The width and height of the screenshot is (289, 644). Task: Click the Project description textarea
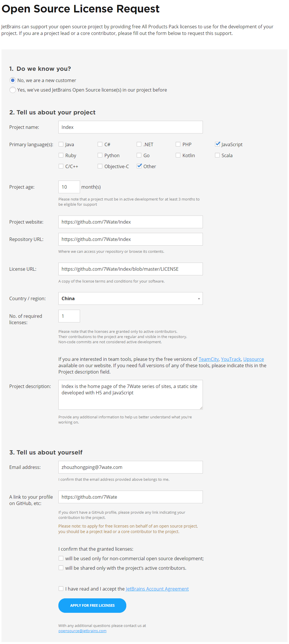[130, 395]
